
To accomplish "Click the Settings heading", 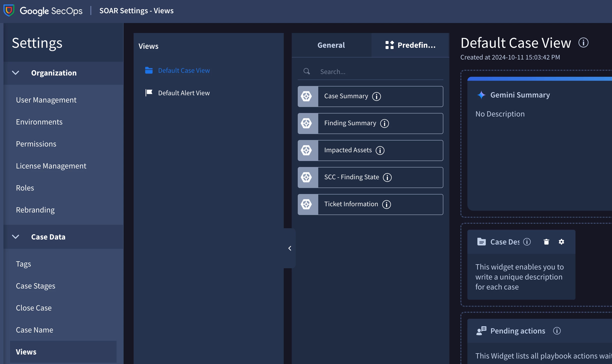I will (37, 43).
